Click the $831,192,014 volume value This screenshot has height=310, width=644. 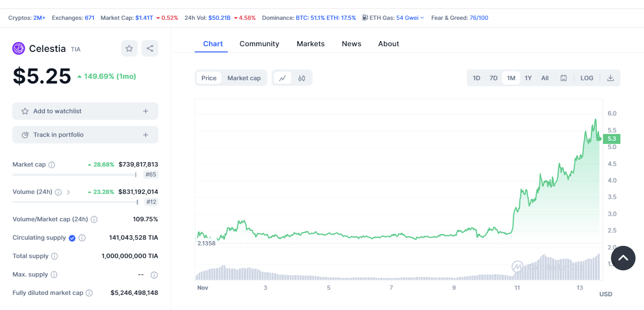click(x=138, y=192)
